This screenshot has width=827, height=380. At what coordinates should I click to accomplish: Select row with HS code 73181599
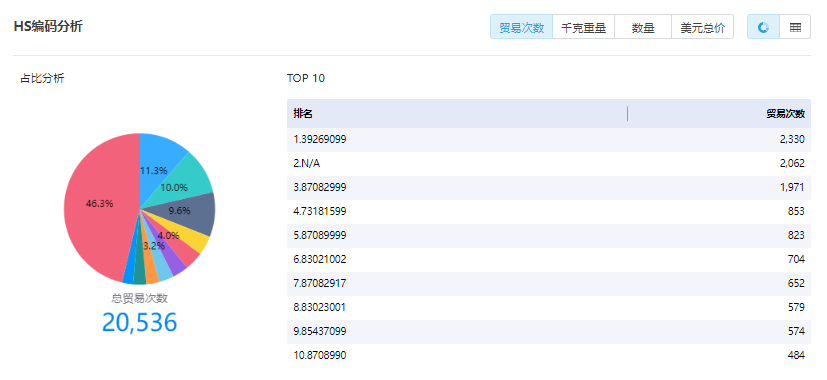click(x=549, y=212)
